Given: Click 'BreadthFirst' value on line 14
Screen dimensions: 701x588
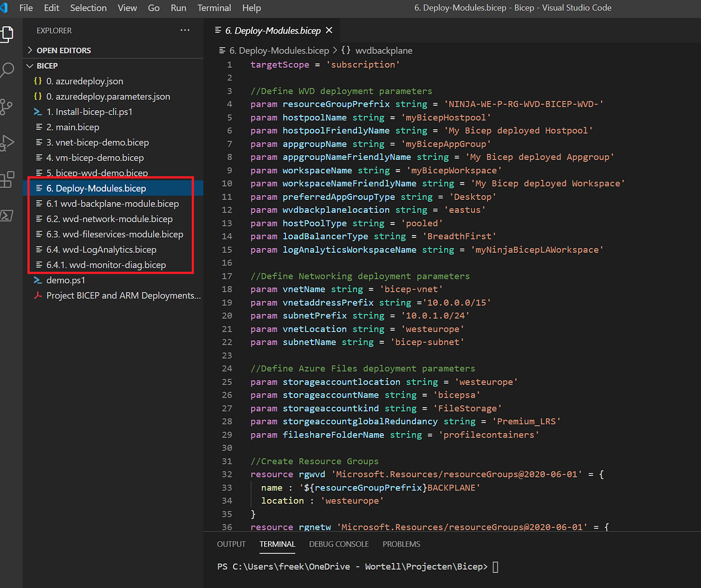Looking at the screenshot, I should tap(459, 236).
